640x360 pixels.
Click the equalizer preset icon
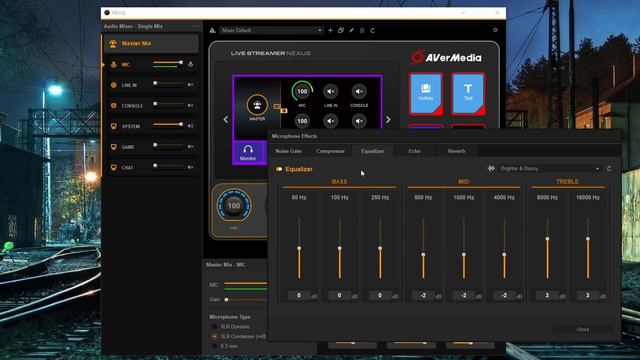coord(491,168)
